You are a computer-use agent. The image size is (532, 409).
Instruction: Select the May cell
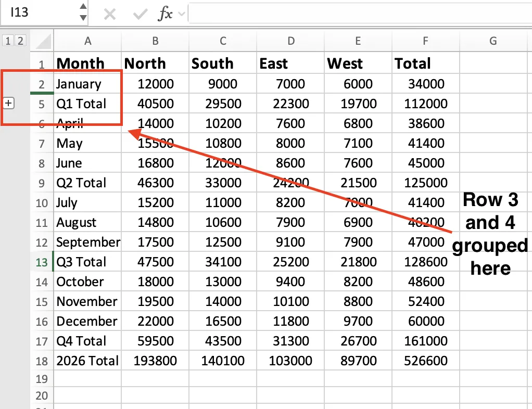pyautogui.click(x=87, y=143)
